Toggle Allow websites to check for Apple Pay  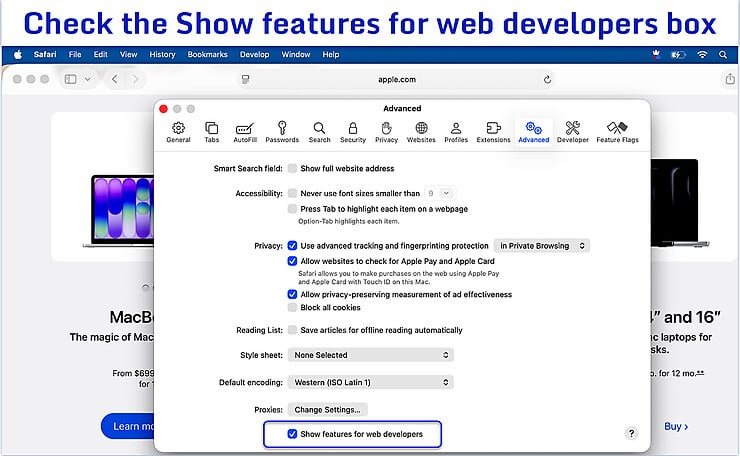(x=293, y=261)
